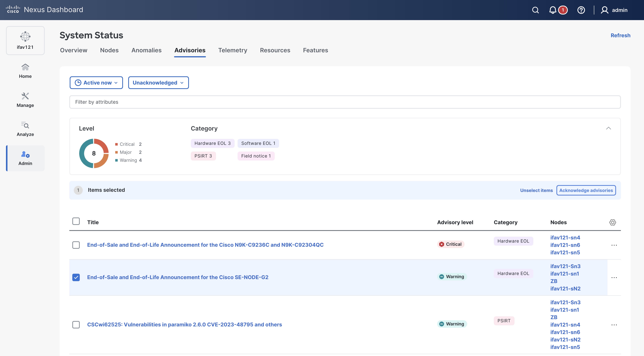Open node ZB in SE-NODE-G2 row

click(x=554, y=281)
